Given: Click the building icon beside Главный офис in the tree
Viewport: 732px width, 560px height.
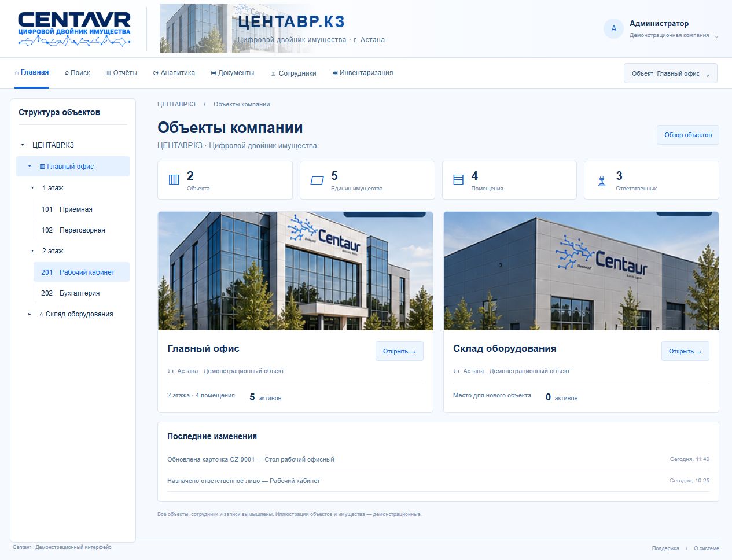Looking at the screenshot, I should 42,167.
